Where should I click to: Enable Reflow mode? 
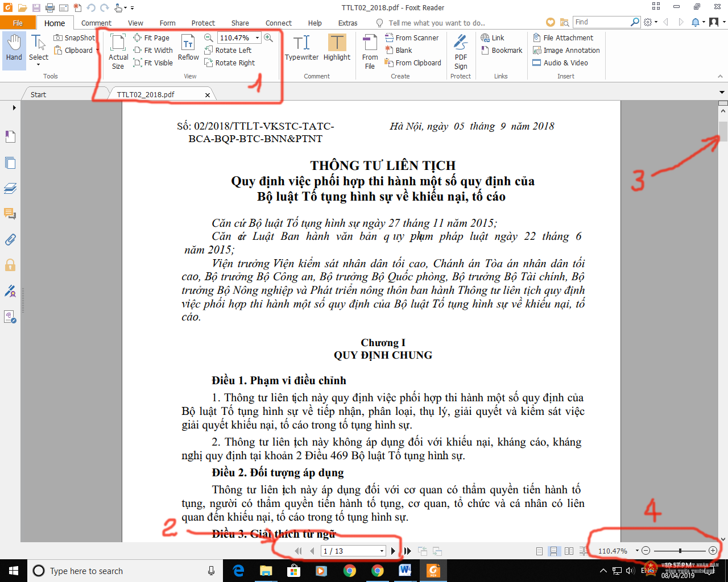188,48
